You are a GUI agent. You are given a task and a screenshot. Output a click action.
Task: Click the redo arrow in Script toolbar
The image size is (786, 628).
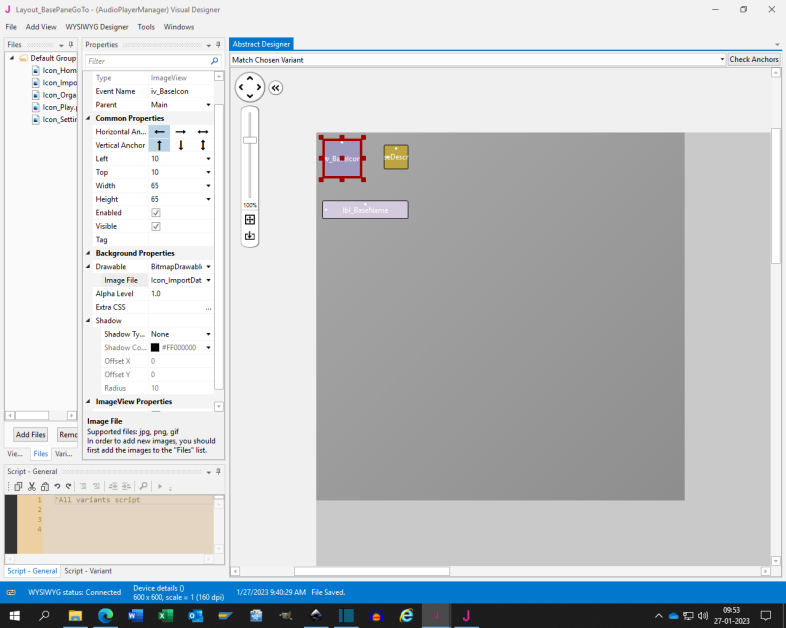point(69,486)
